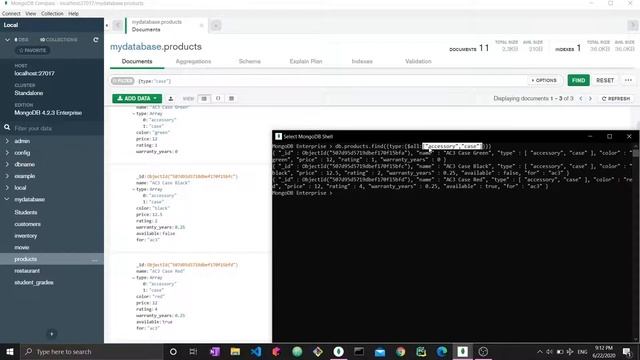Collapse the type array in AC3 Case Black
The width and height of the screenshot is (640, 360).
click(x=133, y=189)
